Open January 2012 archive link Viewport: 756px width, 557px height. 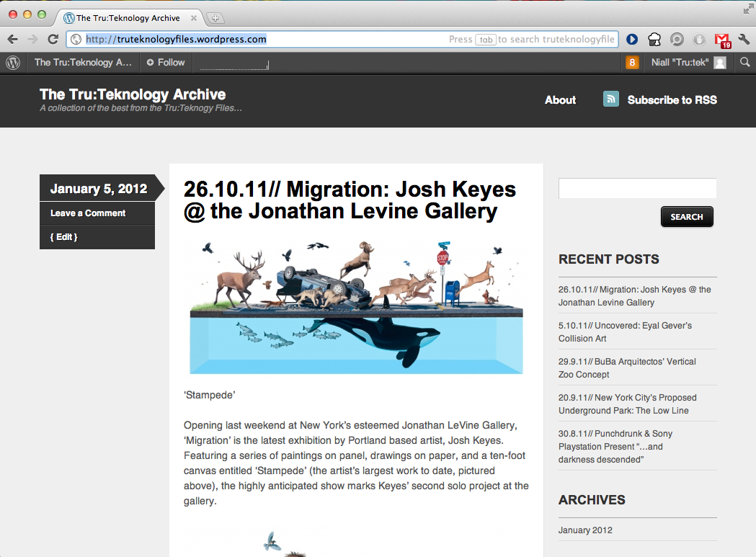click(x=585, y=530)
